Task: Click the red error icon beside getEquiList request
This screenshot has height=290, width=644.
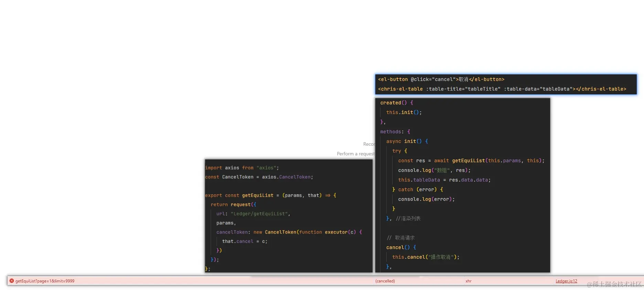Action: point(12,281)
